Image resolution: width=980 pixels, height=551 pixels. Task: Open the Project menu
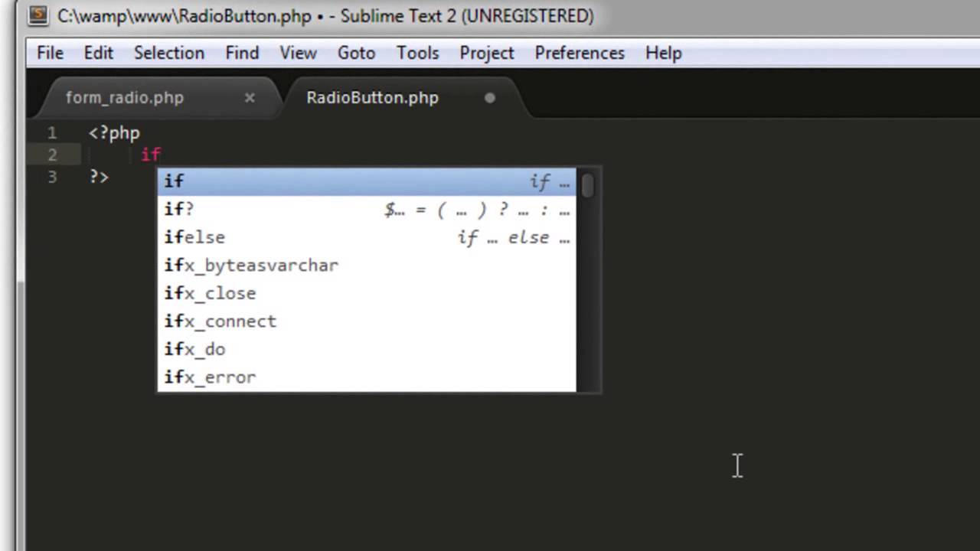pos(486,53)
